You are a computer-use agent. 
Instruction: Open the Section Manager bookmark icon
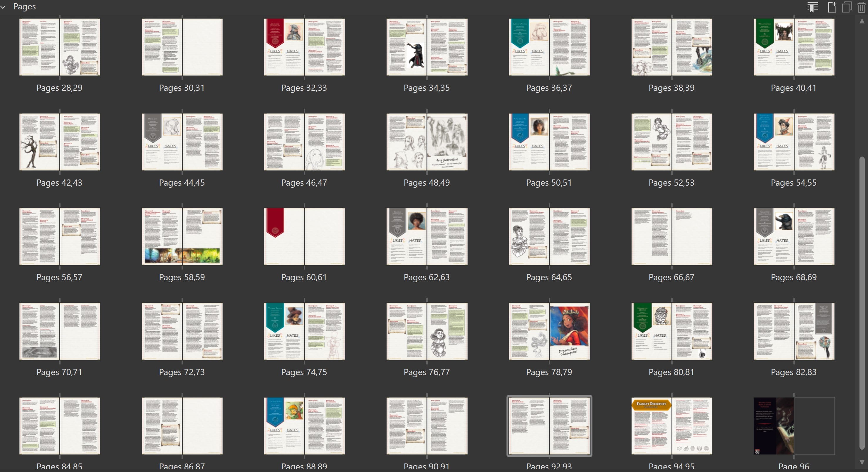click(812, 7)
